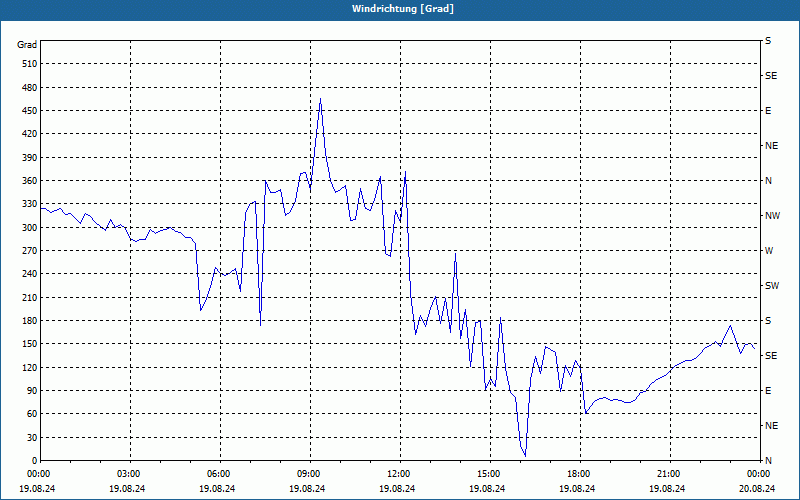
Task: Select the 20.08.24 date label
Action: (757, 488)
